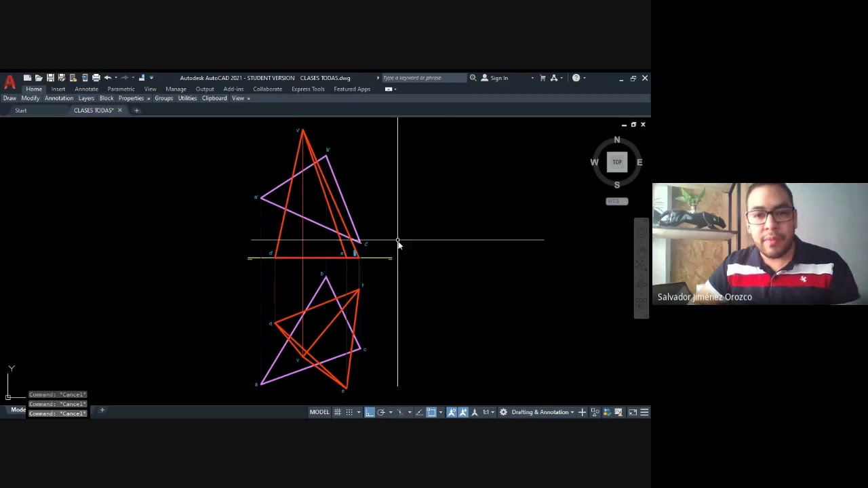Close the CLASES TODAS drawing tab

[x=120, y=110]
